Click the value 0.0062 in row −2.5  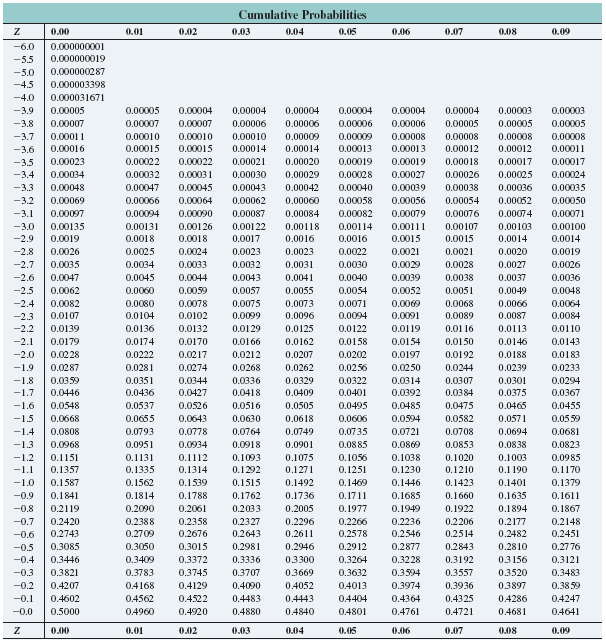tap(65, 291)
